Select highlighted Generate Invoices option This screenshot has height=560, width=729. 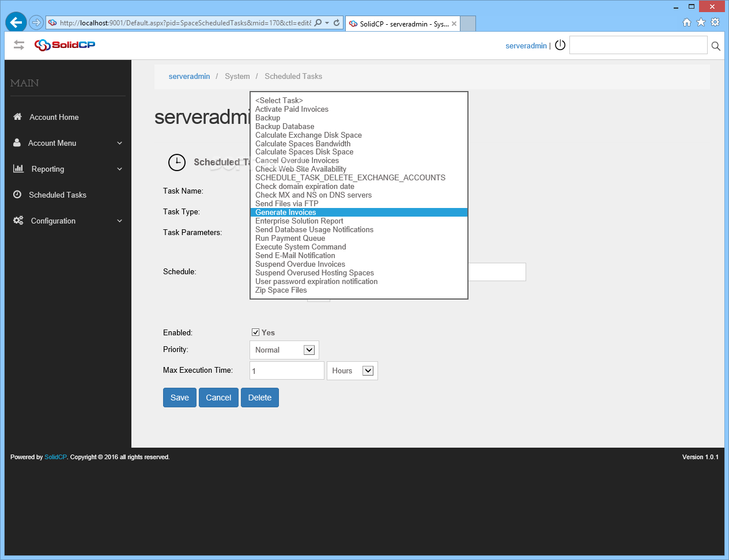[x=358, y=212]
